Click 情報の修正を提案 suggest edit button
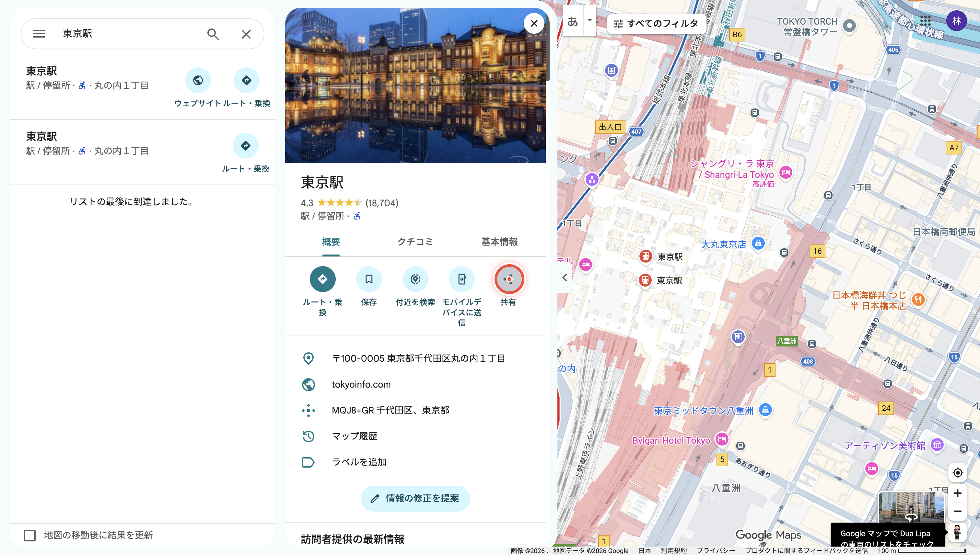Image resolution: width=980 pixels, height=555 pixels. (415, 499)
